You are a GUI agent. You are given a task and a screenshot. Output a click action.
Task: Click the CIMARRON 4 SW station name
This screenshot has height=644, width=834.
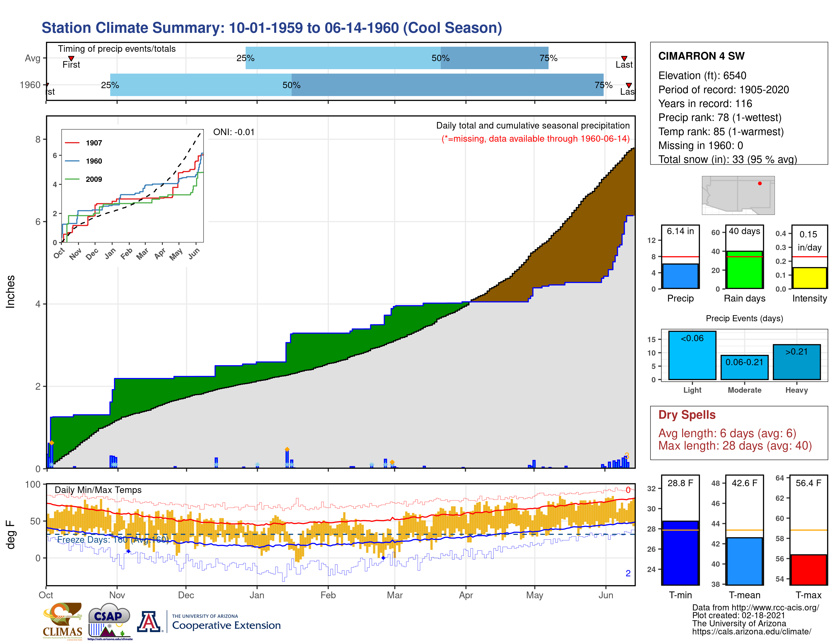(701, 56)
